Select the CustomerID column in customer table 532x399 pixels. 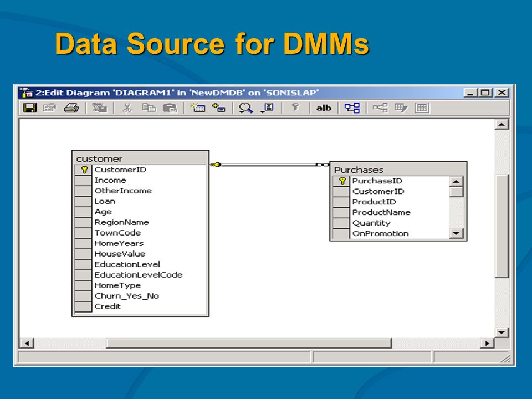(120, 170)
